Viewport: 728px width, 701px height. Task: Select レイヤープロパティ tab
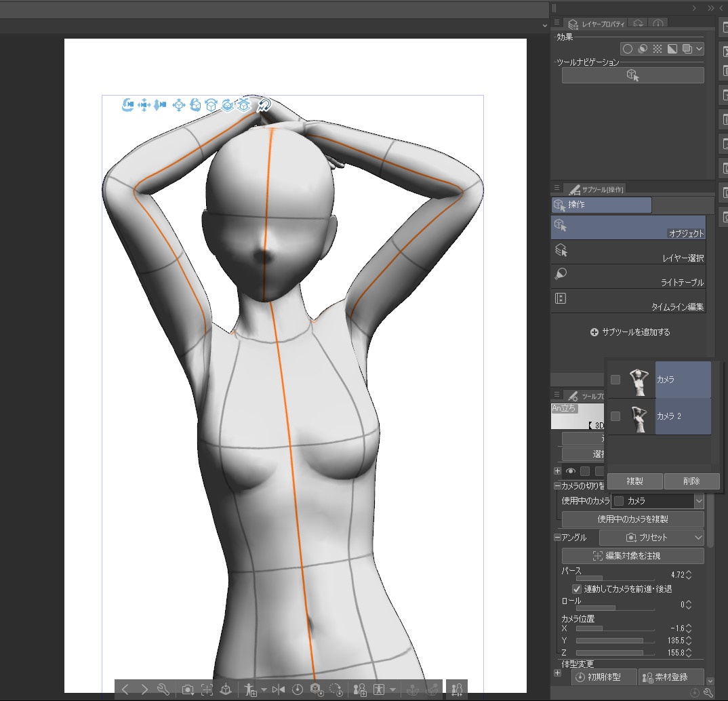pos(596,24)
